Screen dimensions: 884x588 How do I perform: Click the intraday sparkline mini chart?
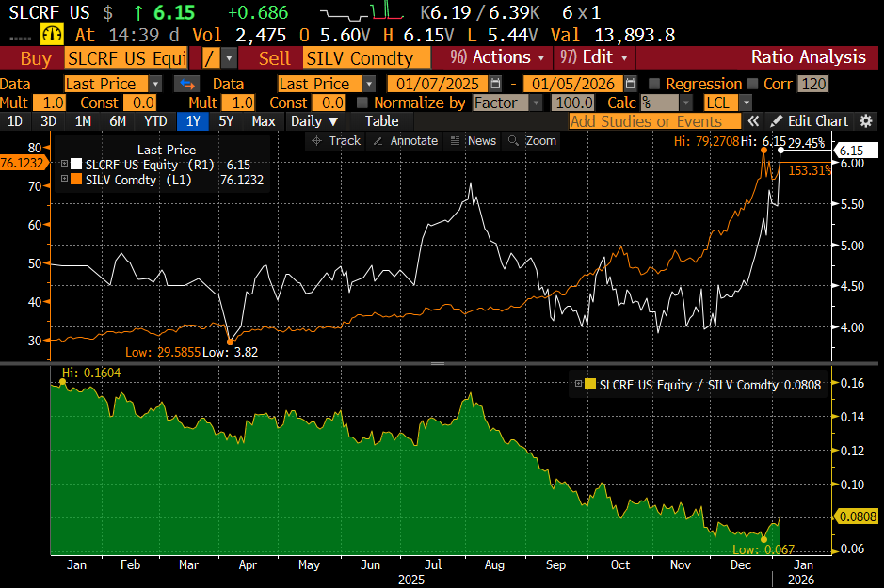(x=362, y=10)
